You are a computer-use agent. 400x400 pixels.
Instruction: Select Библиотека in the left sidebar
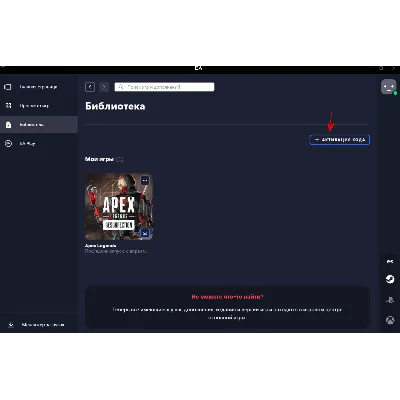38,125
